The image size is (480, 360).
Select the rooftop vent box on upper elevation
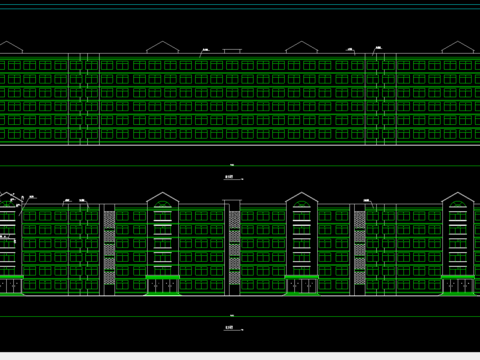(232, 51)
